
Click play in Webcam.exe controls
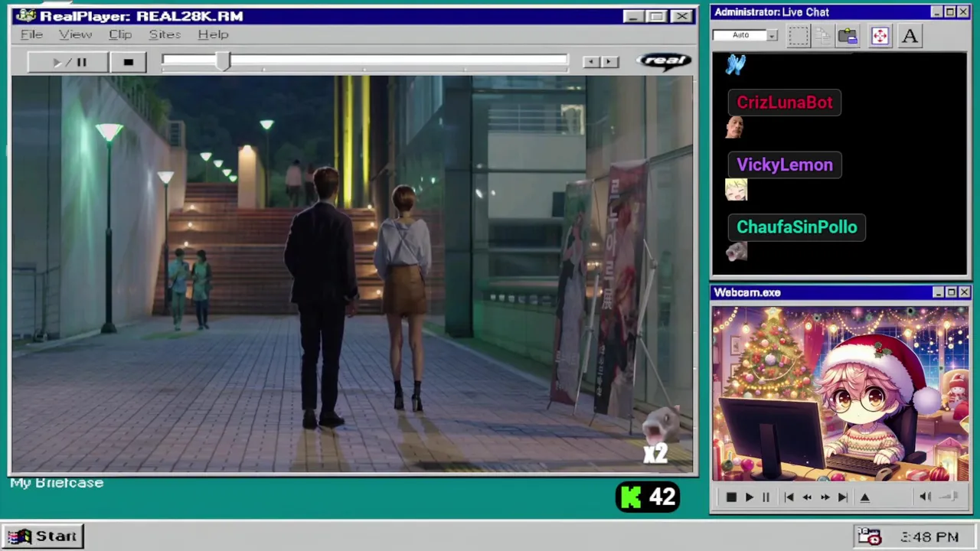(x=750, y=497)
